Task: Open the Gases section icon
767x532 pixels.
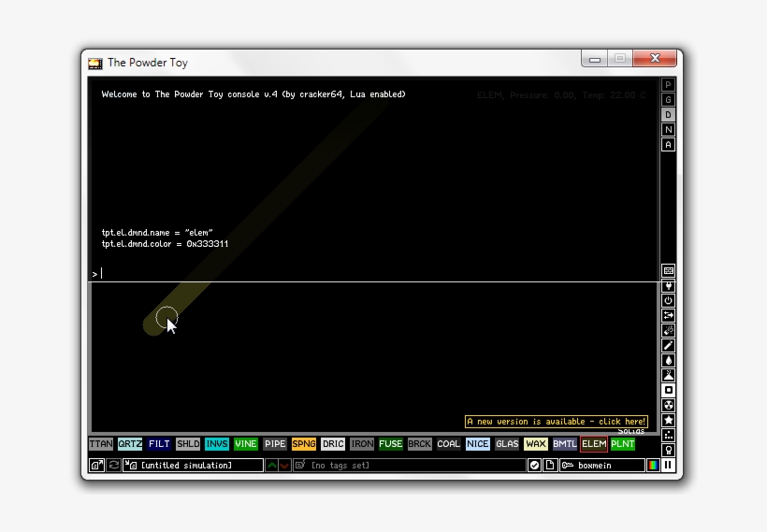Action: tap(668, 345)
